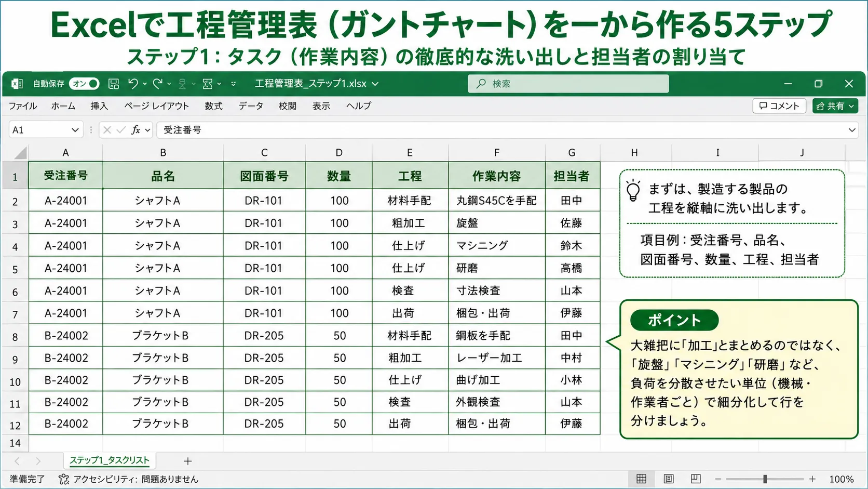This screenshot has width=868, height=489.
Task: Switch to Page Layout view icon
Action: [x=669, y=479]
